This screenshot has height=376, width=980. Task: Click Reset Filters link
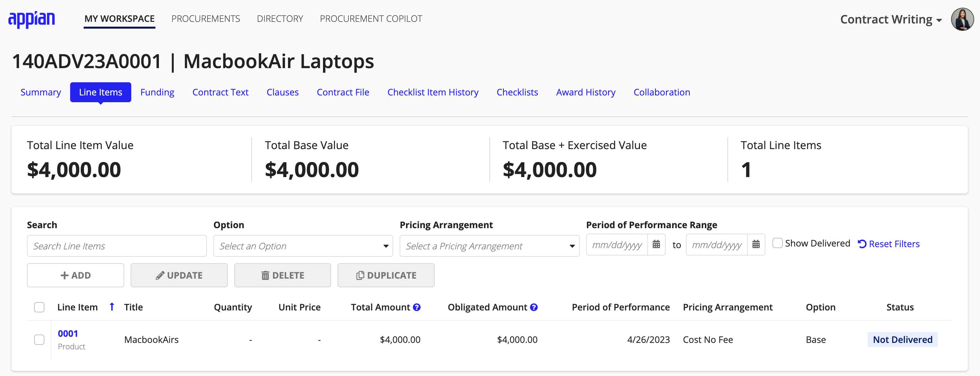coord(889,244)
